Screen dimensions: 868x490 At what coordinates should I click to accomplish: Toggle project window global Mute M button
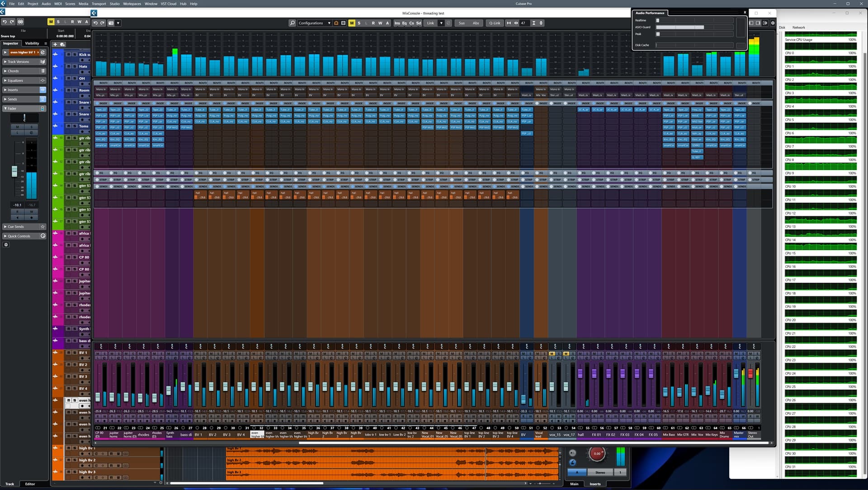coord(51,22)
